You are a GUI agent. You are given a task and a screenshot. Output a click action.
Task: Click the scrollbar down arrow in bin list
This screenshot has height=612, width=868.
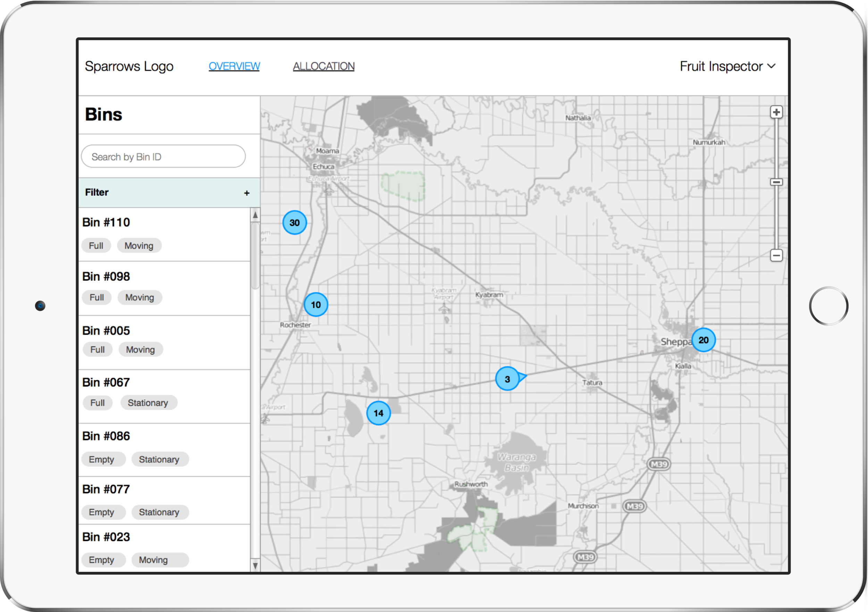pos(255,566)
